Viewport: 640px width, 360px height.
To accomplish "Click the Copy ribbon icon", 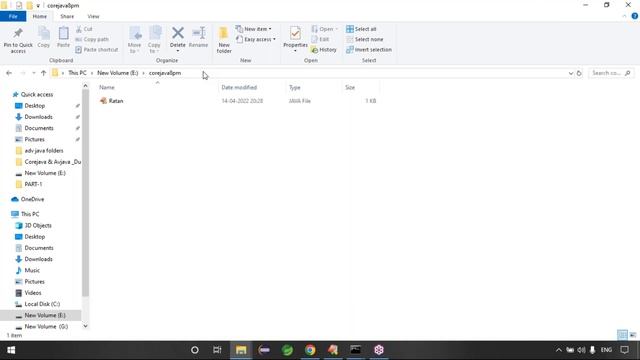I will pyautogui.click(x=44, y=37).
